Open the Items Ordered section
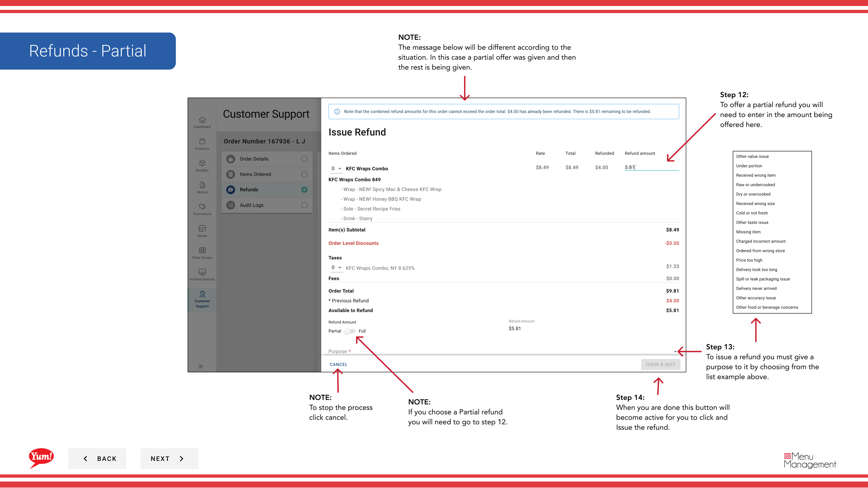This screenshot has height=488, width=868. (x=267, y=174)
